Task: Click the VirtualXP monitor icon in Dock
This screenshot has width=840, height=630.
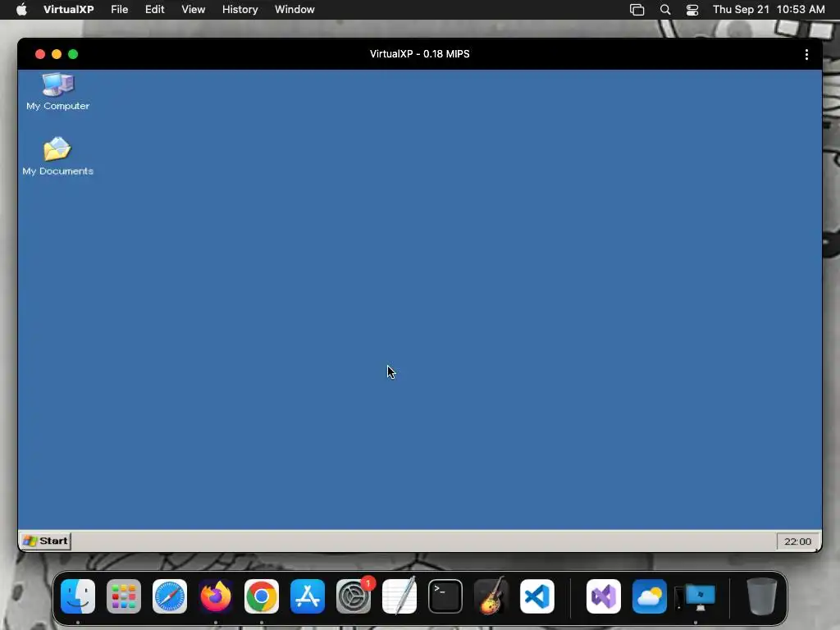Action: coord(696,597)
